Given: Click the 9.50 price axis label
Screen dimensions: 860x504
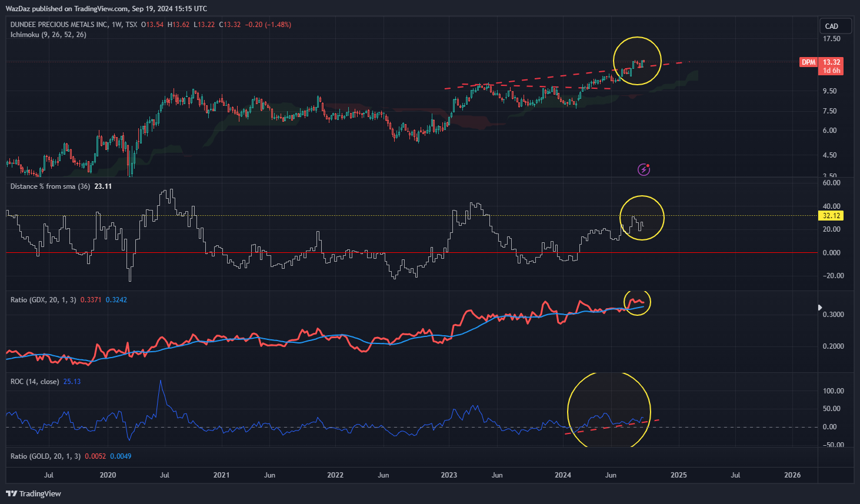Looking at the screenshot, I should 829,91.
